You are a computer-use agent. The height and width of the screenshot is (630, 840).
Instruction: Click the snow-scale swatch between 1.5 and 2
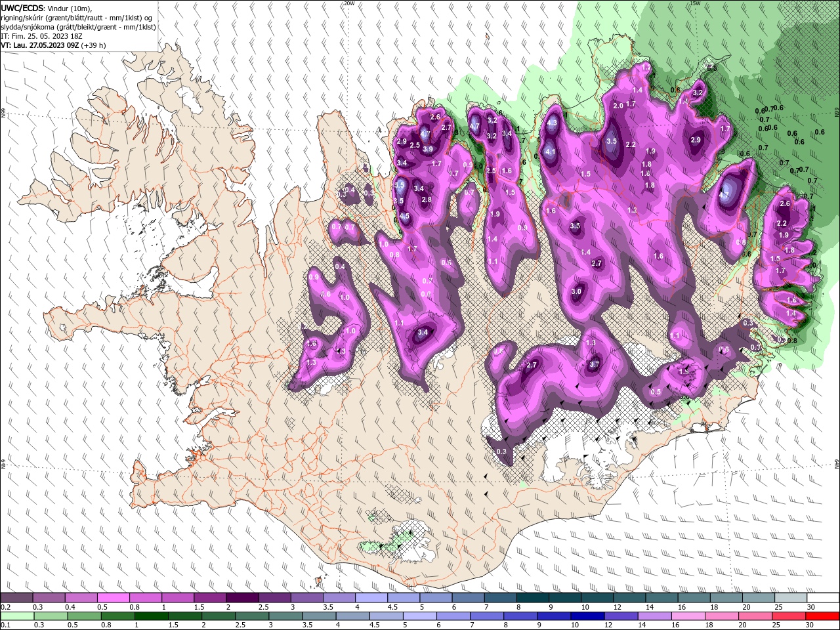coord(209,598)
